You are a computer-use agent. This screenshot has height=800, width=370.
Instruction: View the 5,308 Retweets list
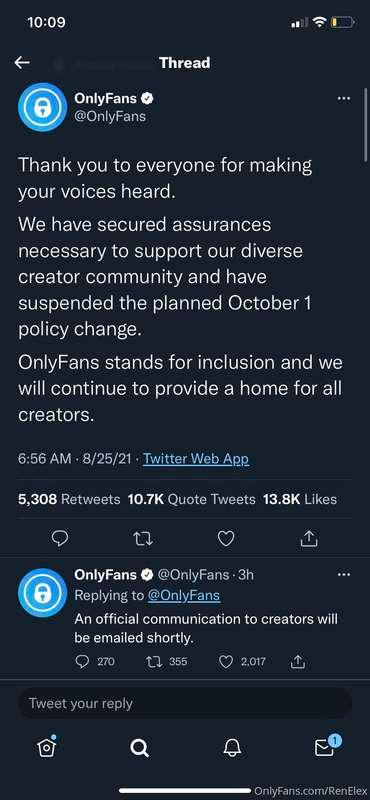pos(69,499)
